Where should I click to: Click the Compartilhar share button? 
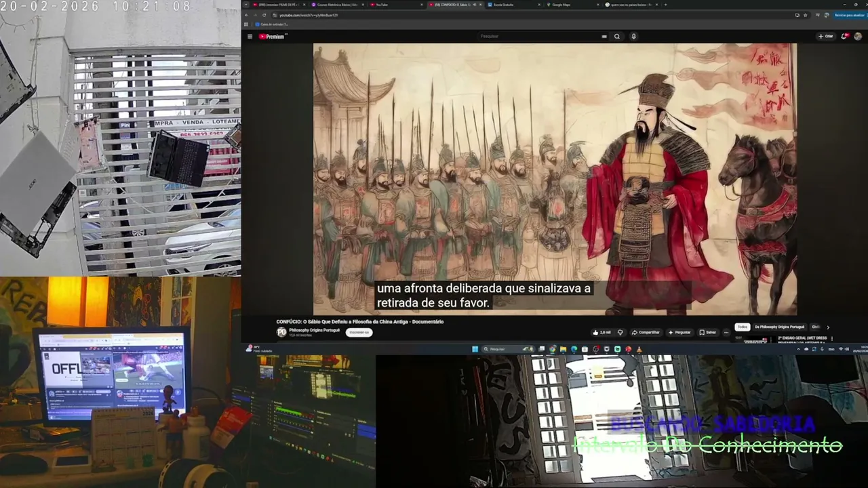(x=646, y=332)
